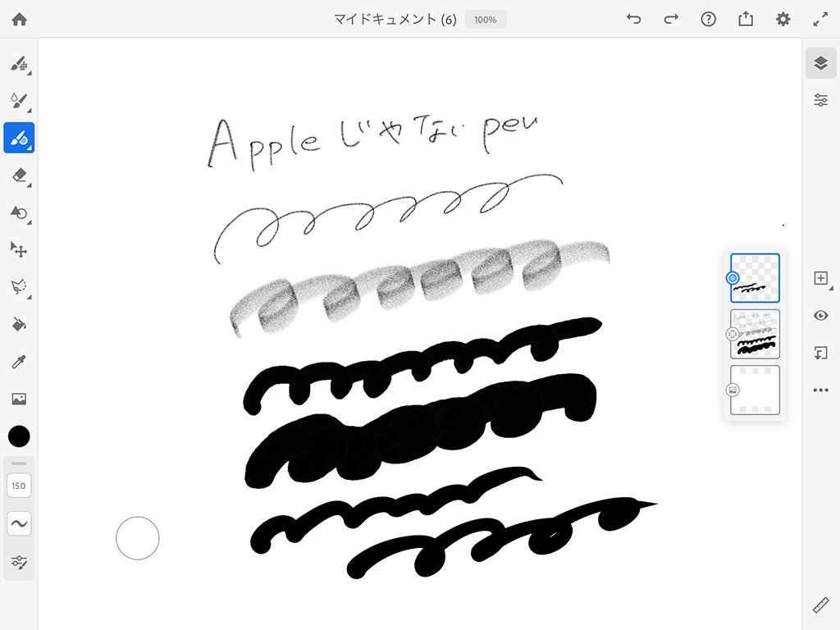Open the brush settings sliders

pos(19,561)
